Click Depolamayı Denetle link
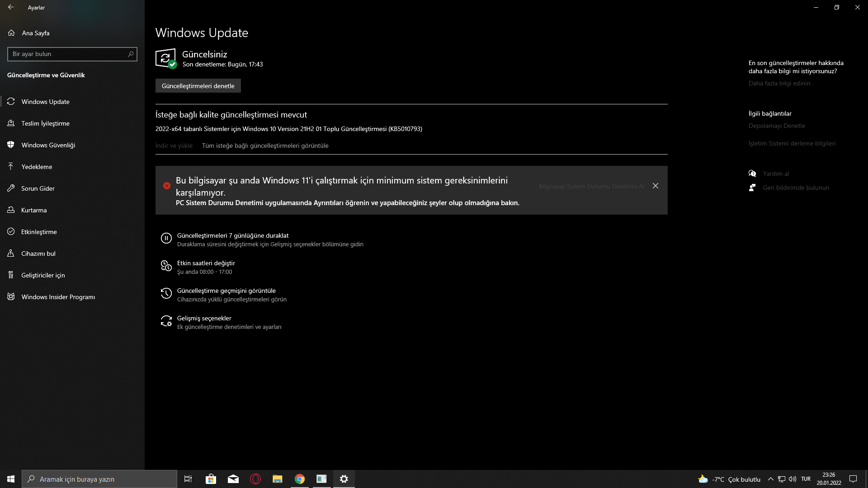This screenshot has height=488, width=868. click(x=777, y=126)
